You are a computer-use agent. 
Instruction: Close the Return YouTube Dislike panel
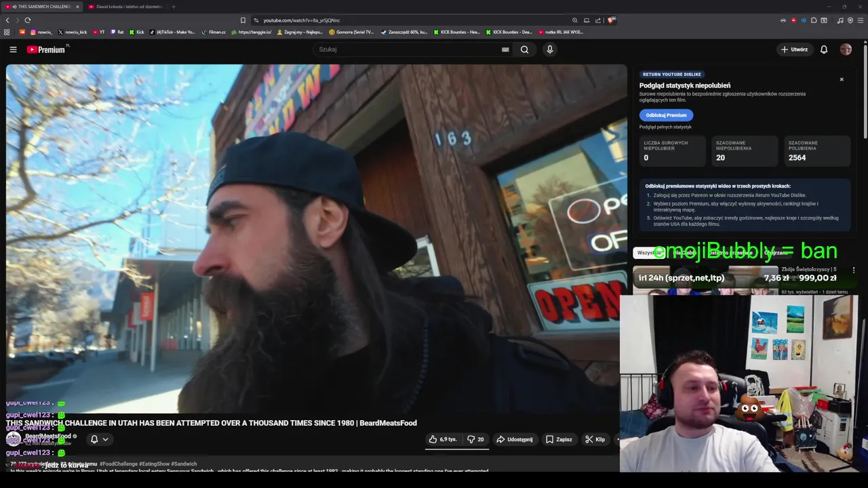tap(842, 79)
